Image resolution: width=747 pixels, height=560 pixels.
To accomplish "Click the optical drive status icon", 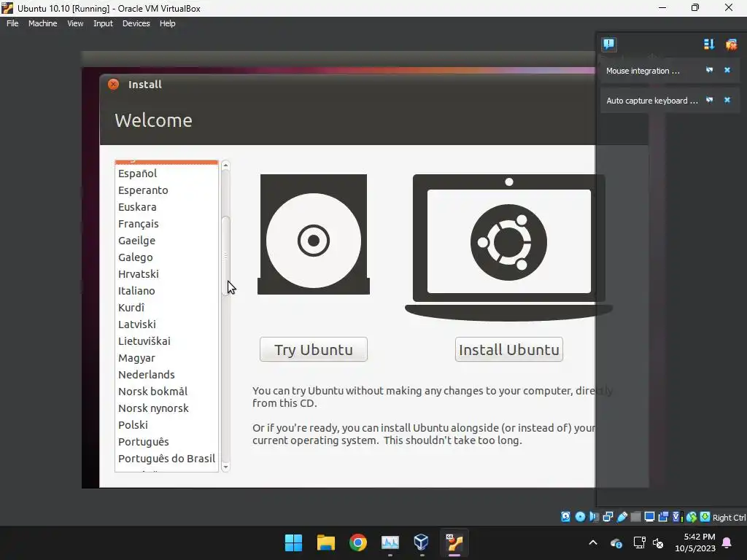I will (580, 517).
